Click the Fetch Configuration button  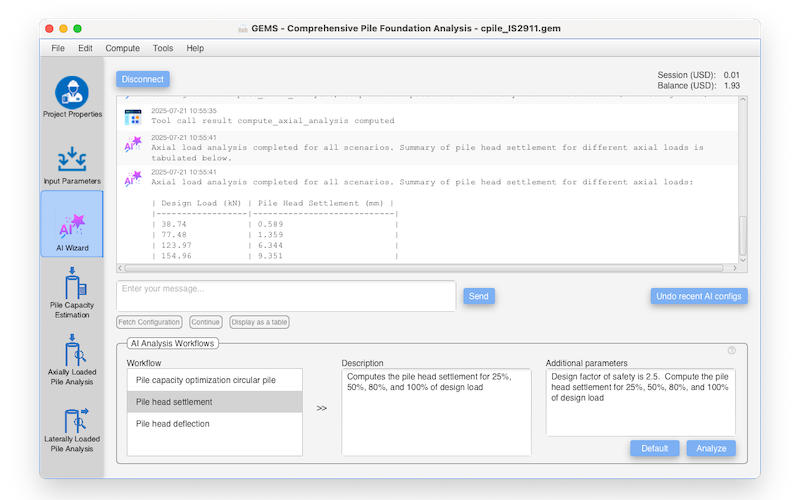pyautogui.click(x=149, y=322)
